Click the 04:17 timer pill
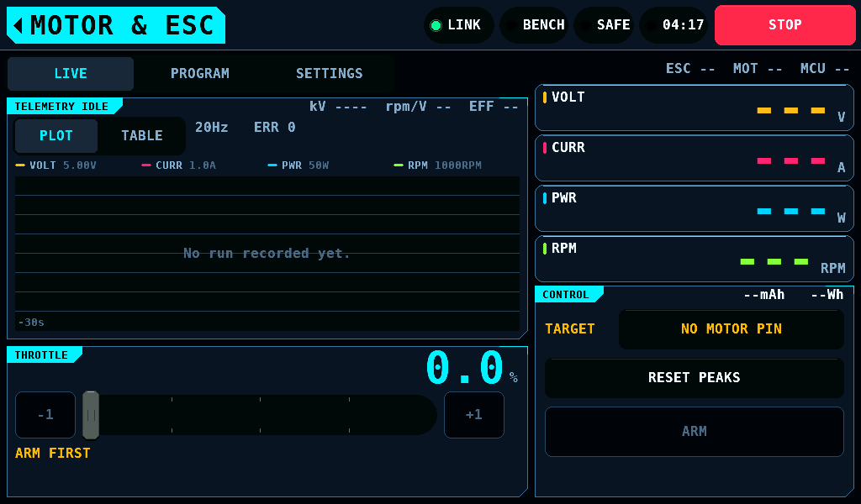The image size is (861, 504). [673, 25]
